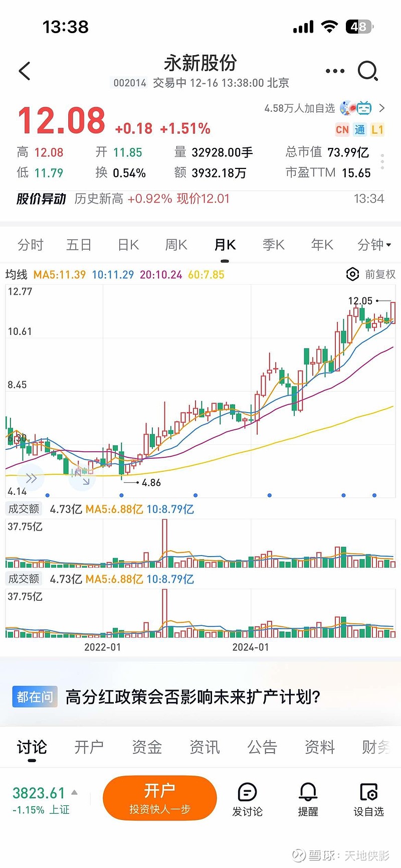Tap the 换 0.54% turnover value
The image size is (401, 868).
tap(121, 173)
